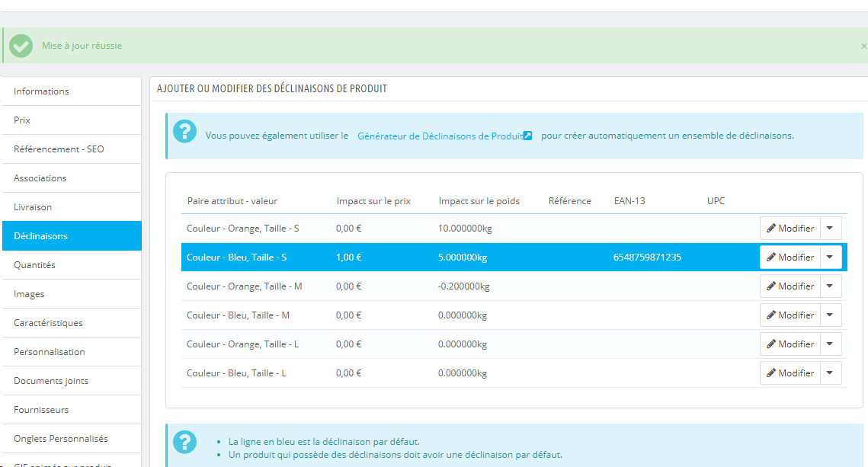Click the help icon near the default declination note
868x467 pixels.
coord(185,442)
